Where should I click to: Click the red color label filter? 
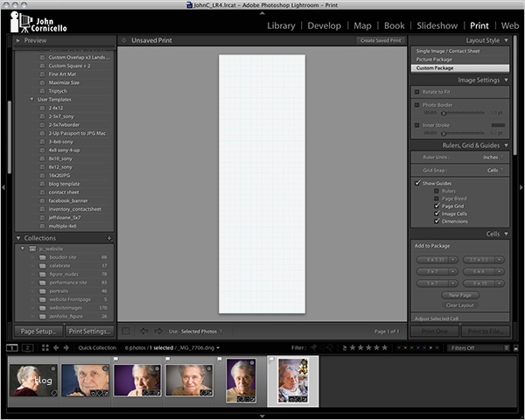398,348
